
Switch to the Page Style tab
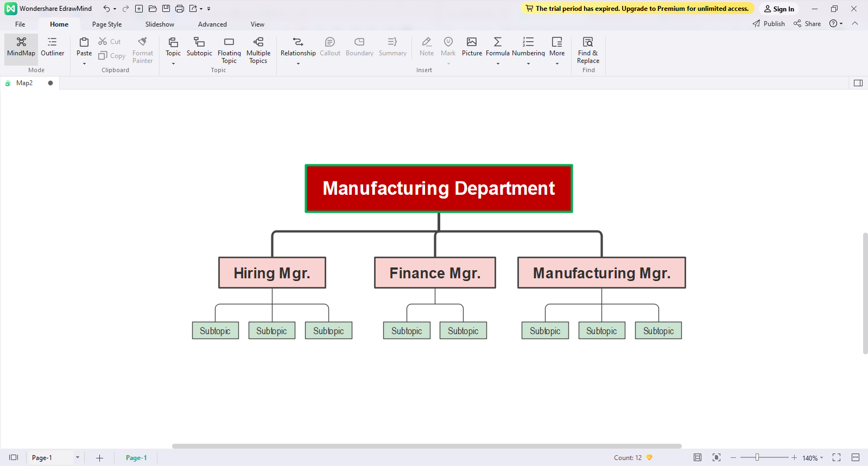(x=107, y=24)
